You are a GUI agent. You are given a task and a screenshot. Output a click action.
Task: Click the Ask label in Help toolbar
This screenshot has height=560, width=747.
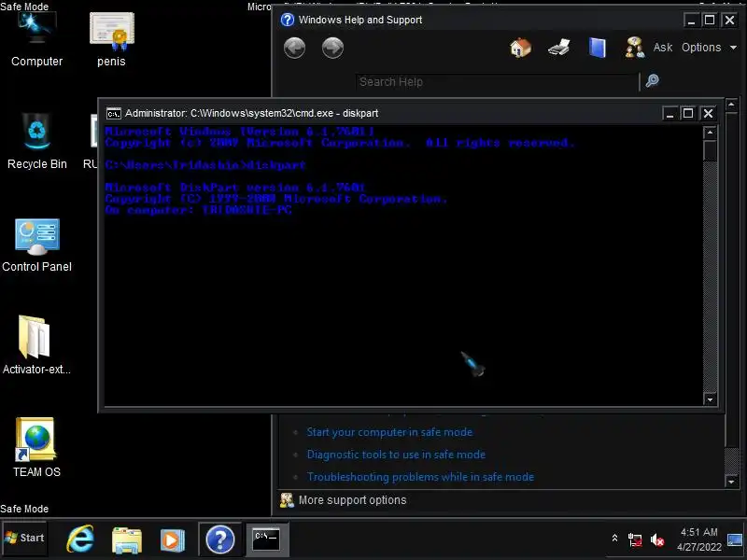click(x=663, y=48)
